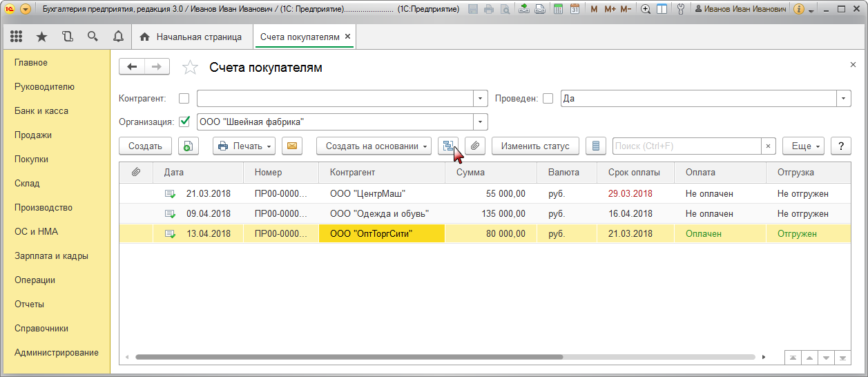
Task: Open the main menu grid icon
Action: pyautogui.click(x=17, y=37)
